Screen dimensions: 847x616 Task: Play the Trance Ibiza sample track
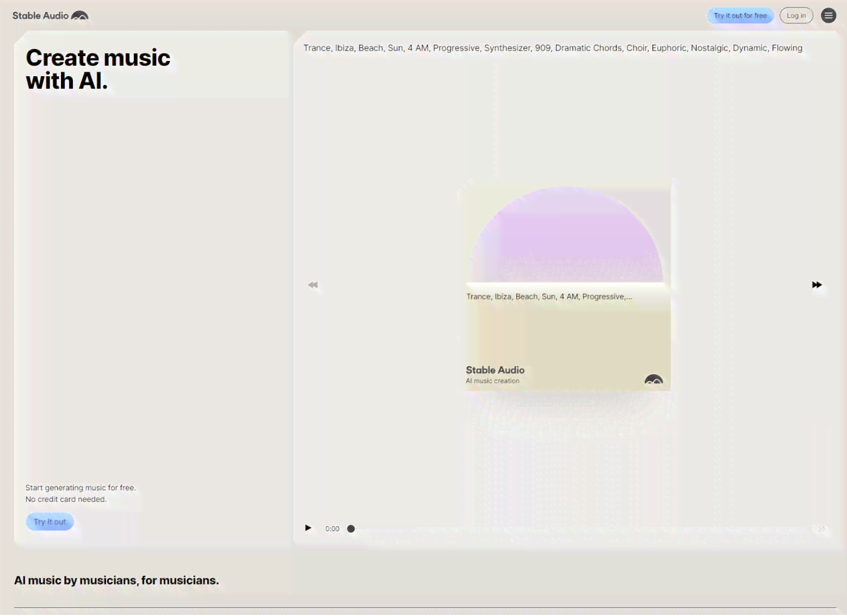pos(308,528)
